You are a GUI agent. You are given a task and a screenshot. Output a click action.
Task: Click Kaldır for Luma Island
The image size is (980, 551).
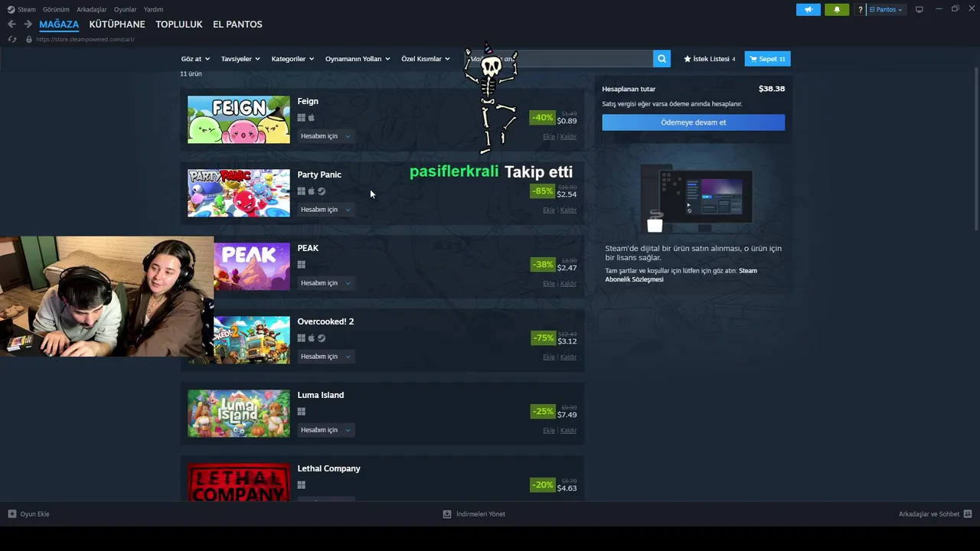[x=568, y=431]
